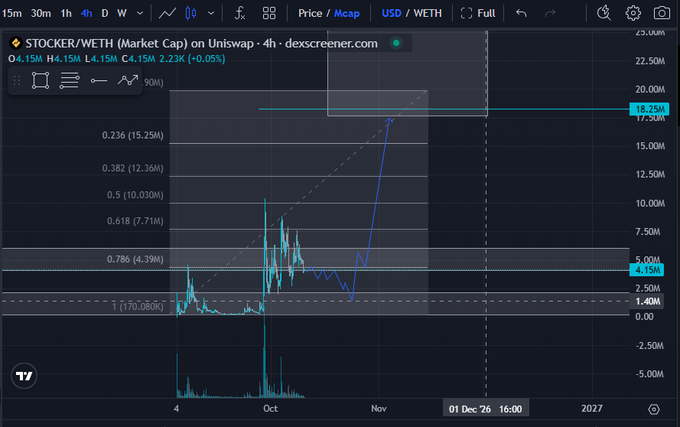Click the 2.23K (+0.05%) change value
The width and height of the screenshot is (680, 427).
click(192, 59)
